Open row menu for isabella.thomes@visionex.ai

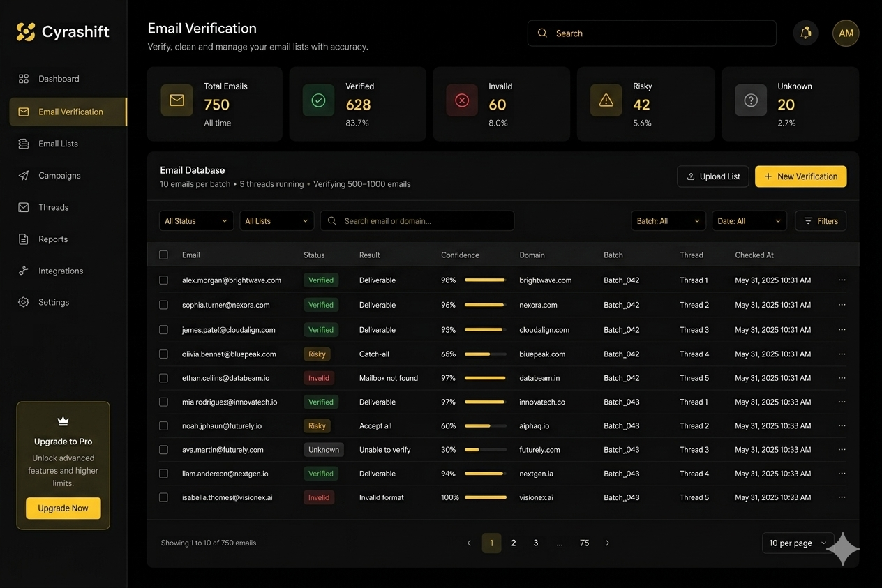(842, 497)
